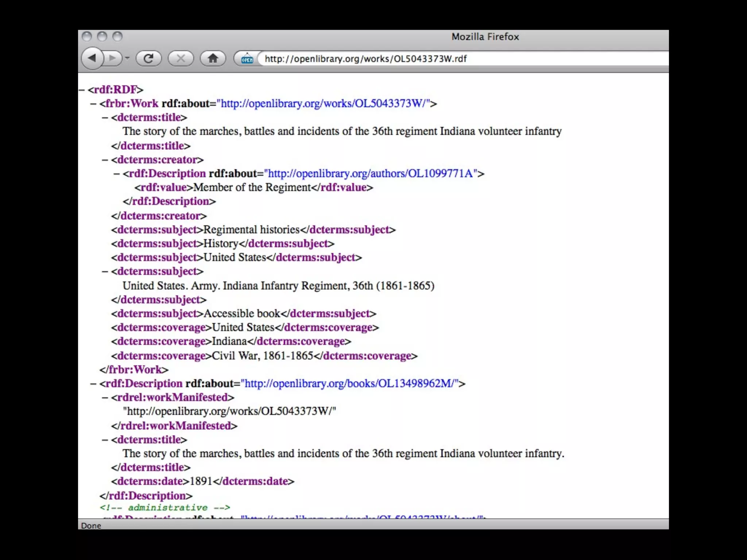Viewport: 747px width, 560px height.
Task: Click the books/OL13498962M URL attribute value
Action: click(x=349, y=384)
